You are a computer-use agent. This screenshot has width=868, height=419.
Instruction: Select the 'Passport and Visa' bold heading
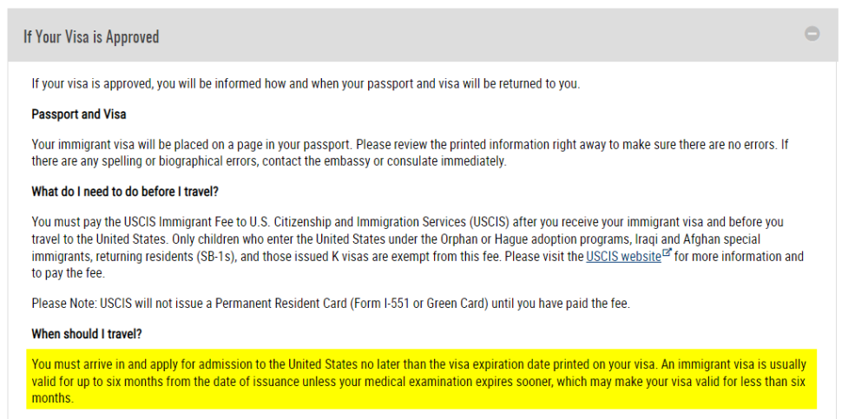tap(79, 115)
